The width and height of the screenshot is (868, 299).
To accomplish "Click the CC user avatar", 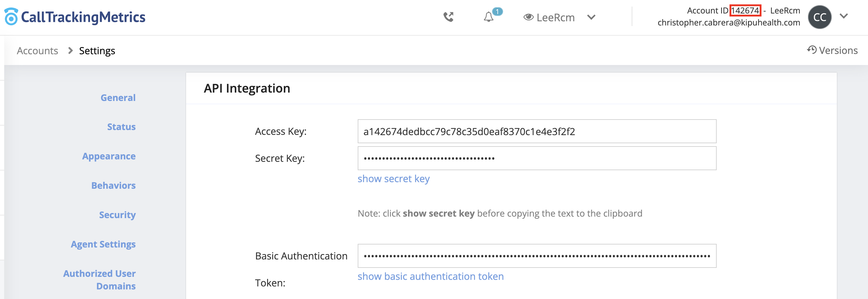I will click(x=820, y=17).
